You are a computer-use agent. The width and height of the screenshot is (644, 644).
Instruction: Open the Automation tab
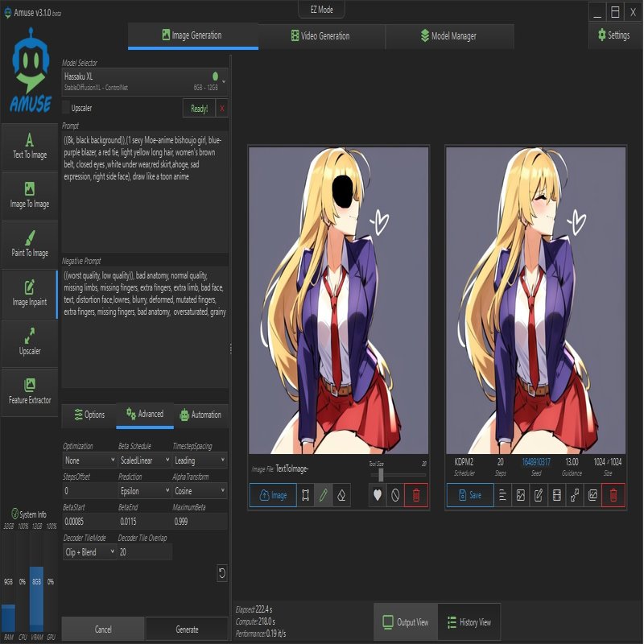click(x=200, y=415)
